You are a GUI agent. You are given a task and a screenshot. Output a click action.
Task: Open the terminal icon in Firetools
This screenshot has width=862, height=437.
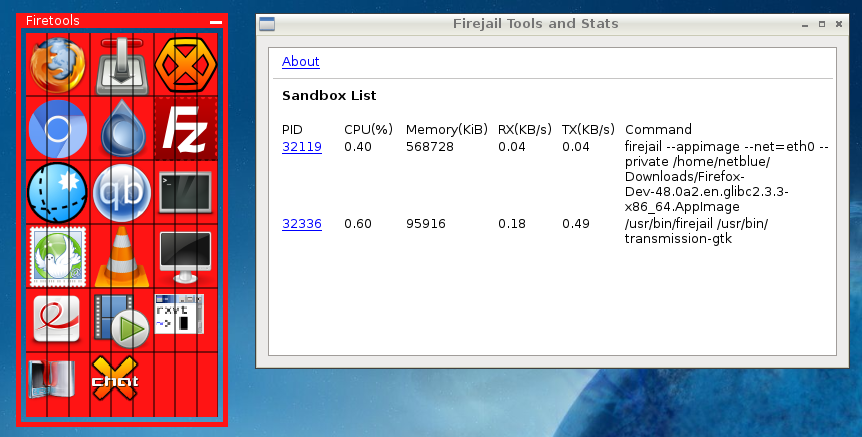pos(185,192)
